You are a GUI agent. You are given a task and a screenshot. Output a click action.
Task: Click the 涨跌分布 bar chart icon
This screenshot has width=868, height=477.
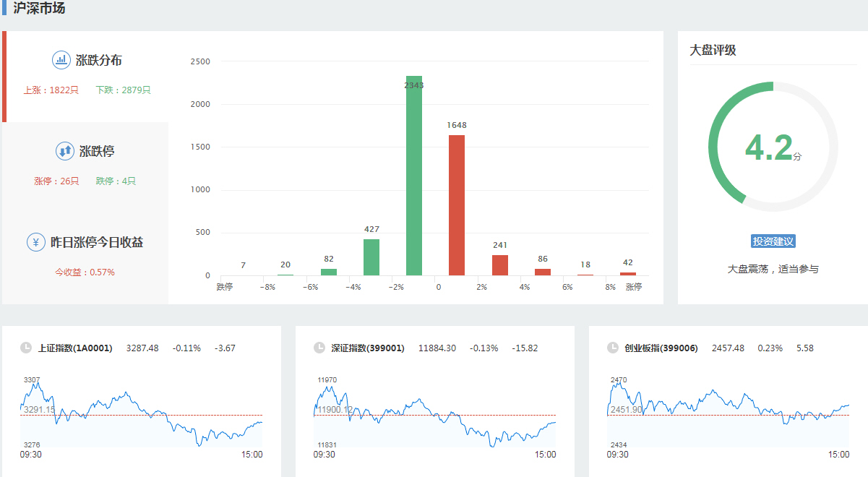[x=61, y=60]
